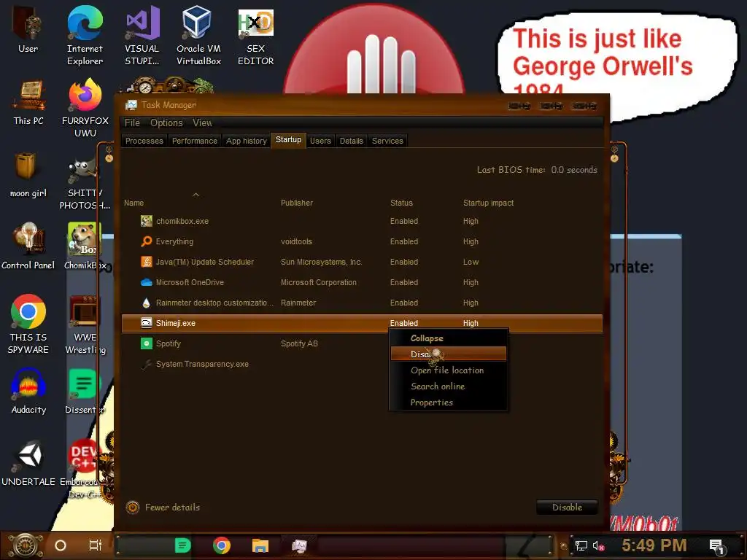Open the green Dissenter taskbar icon
The height and width of the screenshot is (560, 747).
tap(182, 545)
